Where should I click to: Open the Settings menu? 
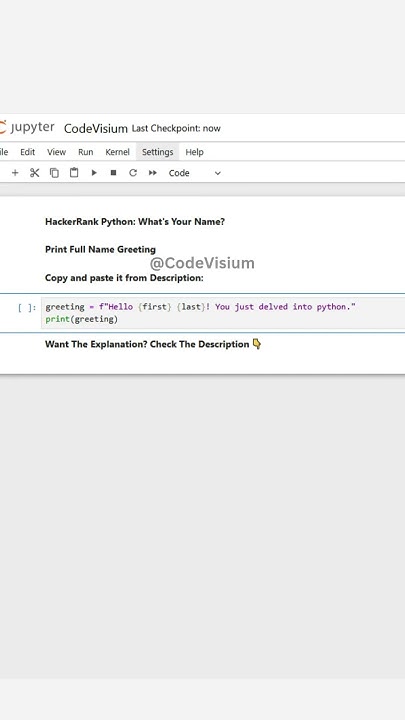coord(158,152)
